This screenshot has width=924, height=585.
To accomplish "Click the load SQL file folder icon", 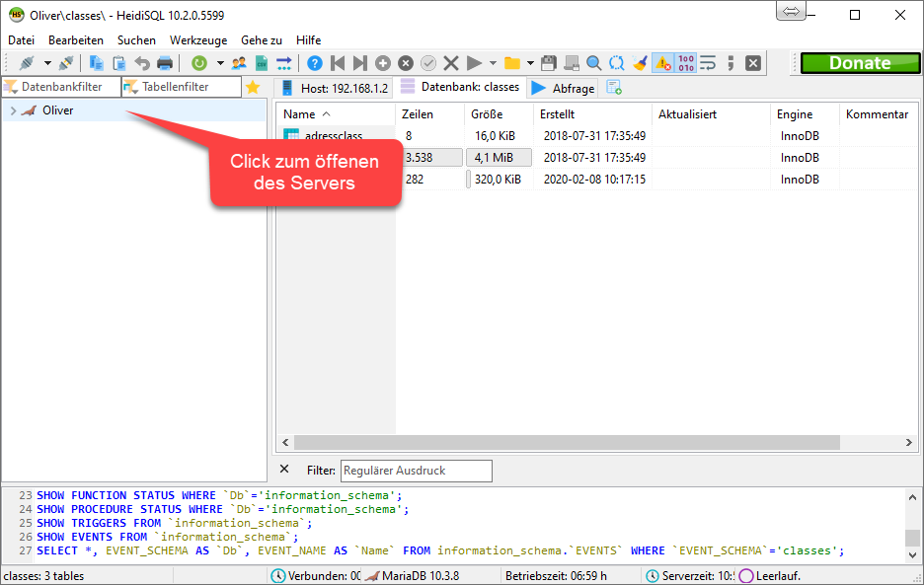I will [x=512, y=63].
